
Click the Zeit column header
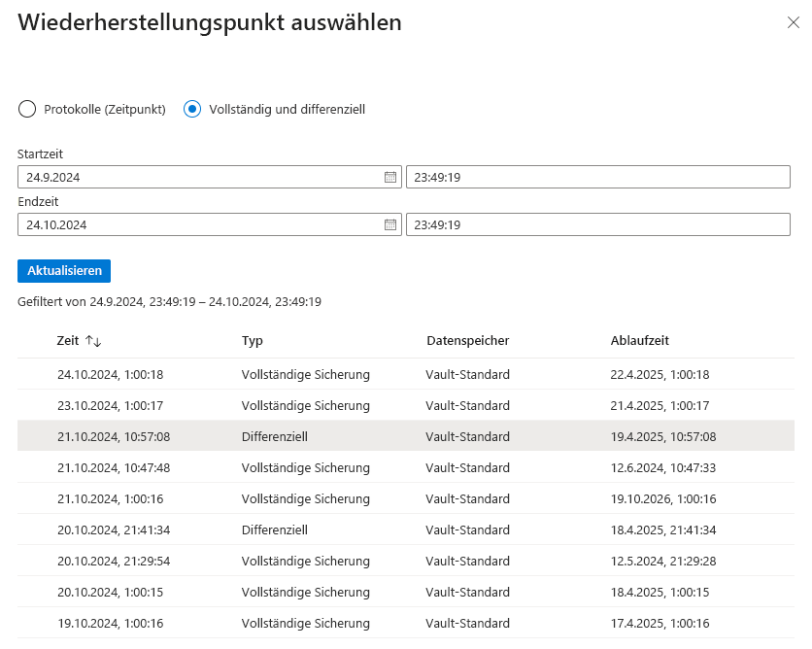pos(67,341)
